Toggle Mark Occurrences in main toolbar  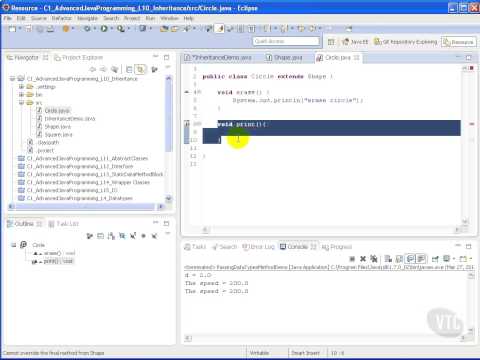(220, 29)
